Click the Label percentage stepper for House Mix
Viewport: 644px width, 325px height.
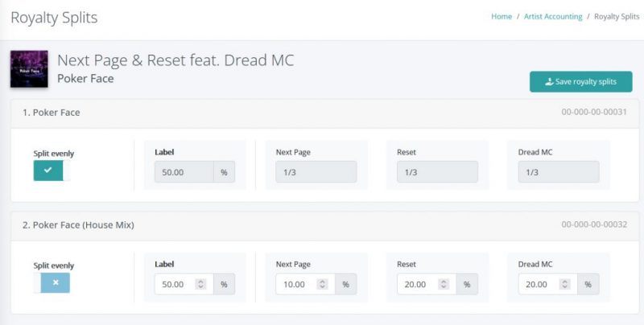200,284
